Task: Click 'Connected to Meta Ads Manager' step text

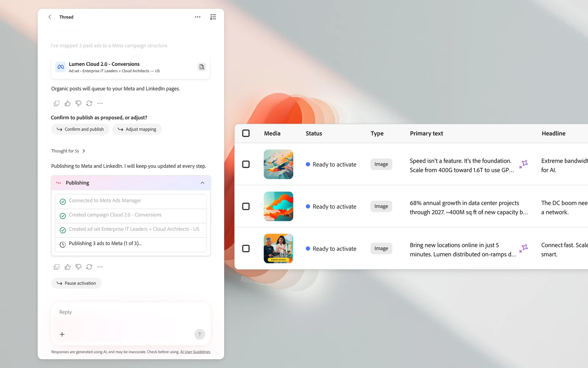Action: click(105, 201)
